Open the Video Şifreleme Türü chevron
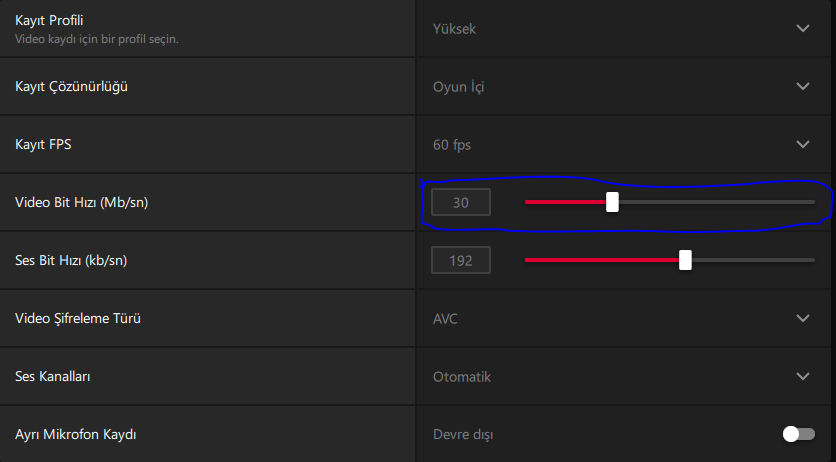Viewport: 836px width, 462px height. [803, 318]
